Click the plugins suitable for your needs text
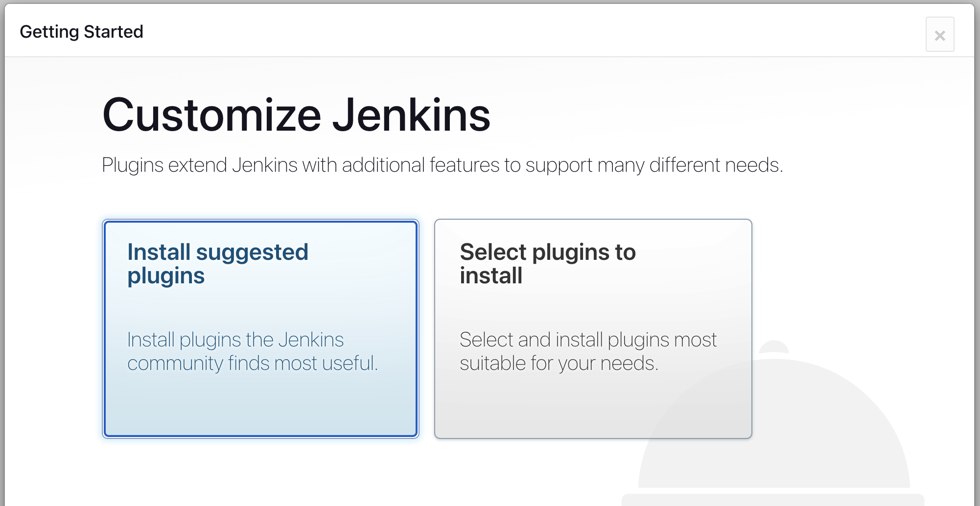980x506 pixels. pos(588,351)
